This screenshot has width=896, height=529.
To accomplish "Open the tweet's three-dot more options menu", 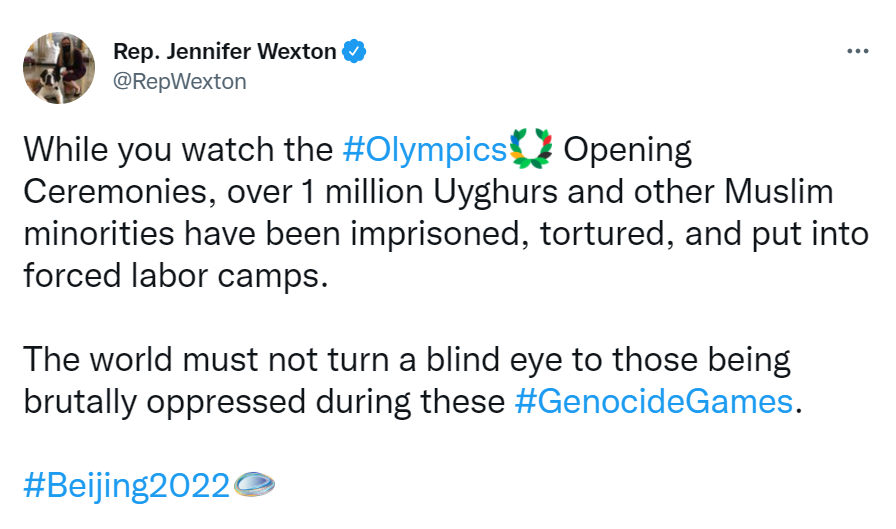I will [x=857, y=51].
